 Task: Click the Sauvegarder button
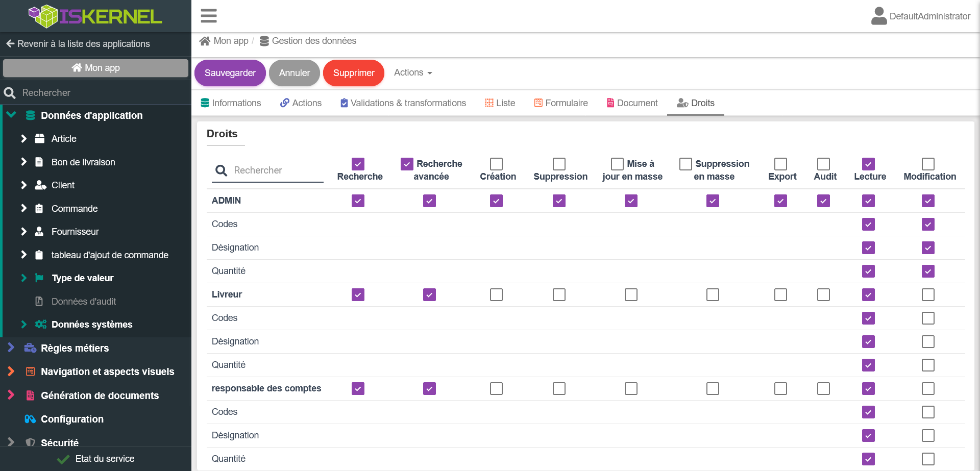pos(230,73)
